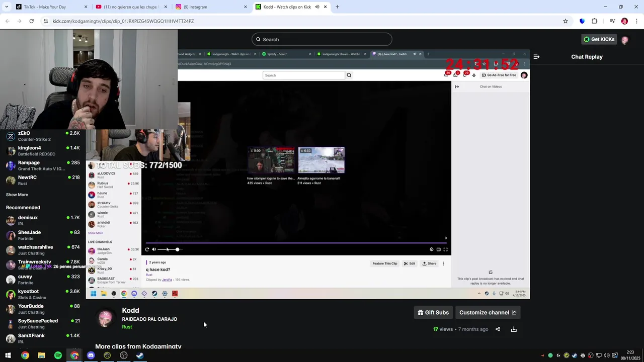Click the Chrome address bar URL
644x362 pixels.
coord(123,21)
